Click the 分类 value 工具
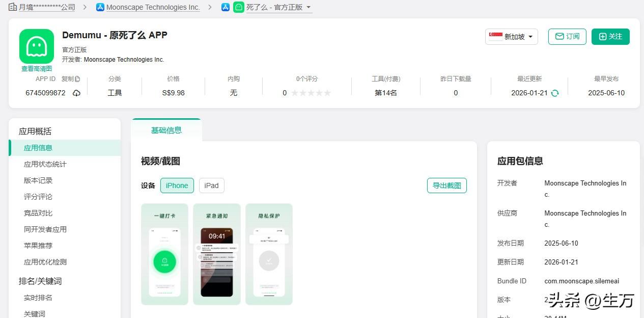The height and width of the screenshot is (318, 644). 115,93
